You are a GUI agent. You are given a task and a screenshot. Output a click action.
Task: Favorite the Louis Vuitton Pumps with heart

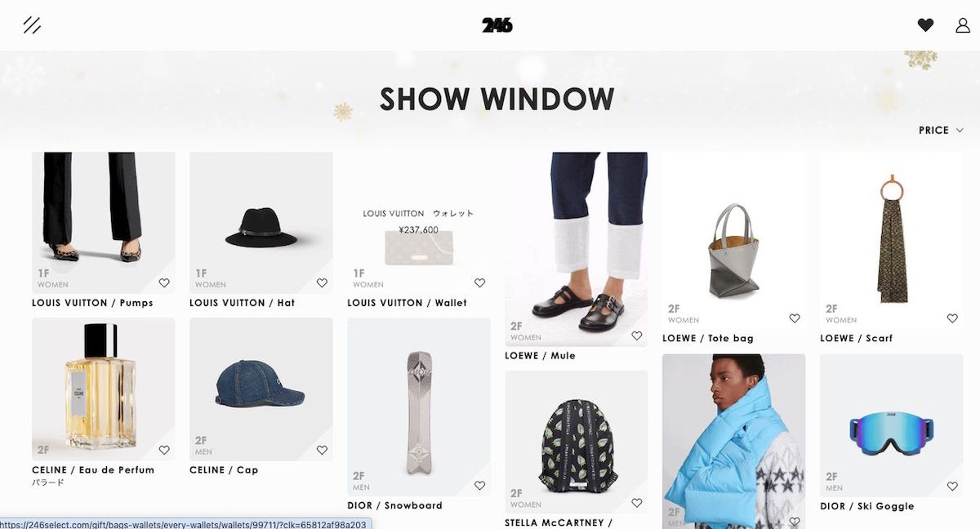coord(164,283)
